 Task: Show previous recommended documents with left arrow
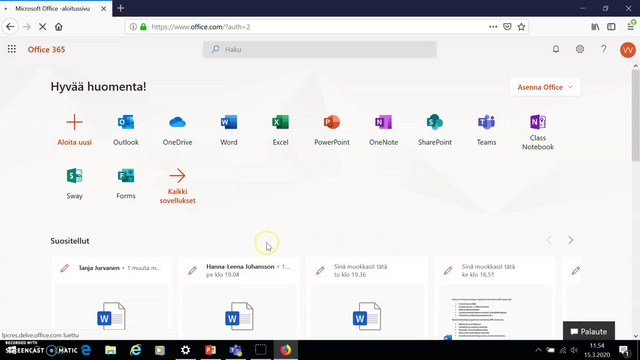tap(549, 240)
